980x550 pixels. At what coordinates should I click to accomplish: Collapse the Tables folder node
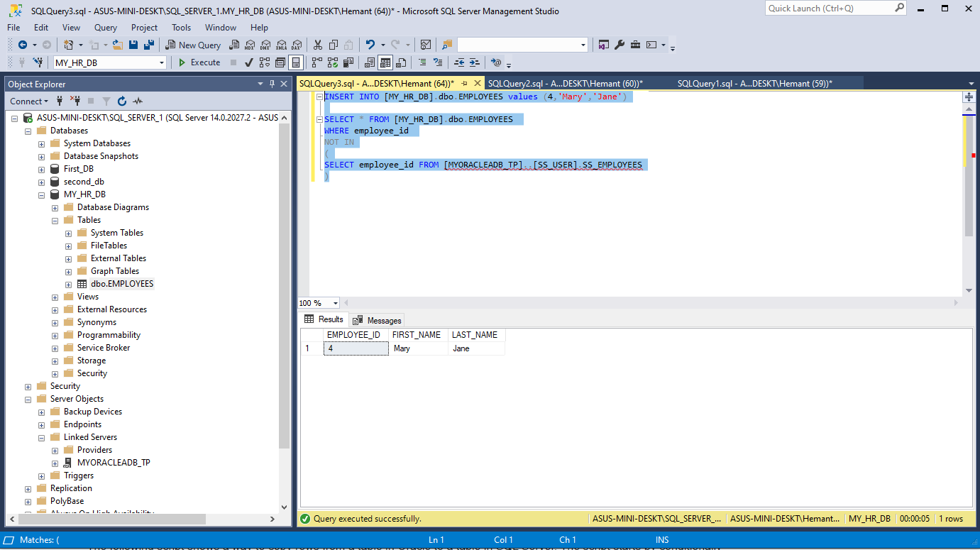55,220
